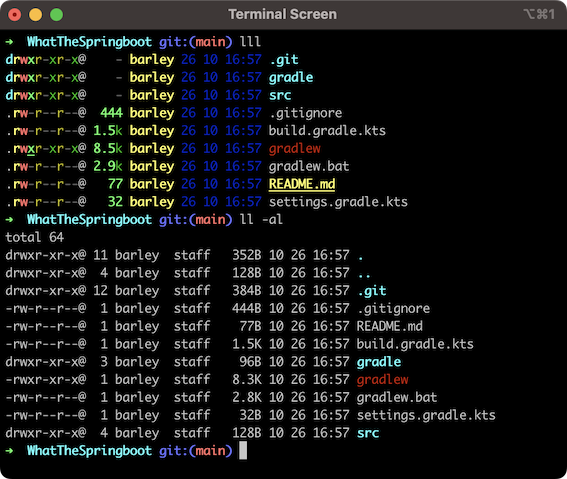Image resolution: width=567 pixels, height=479 pixels.
Task: Click 'settings.gradle.kts' in the ll -al output
Action: point(426,415)
